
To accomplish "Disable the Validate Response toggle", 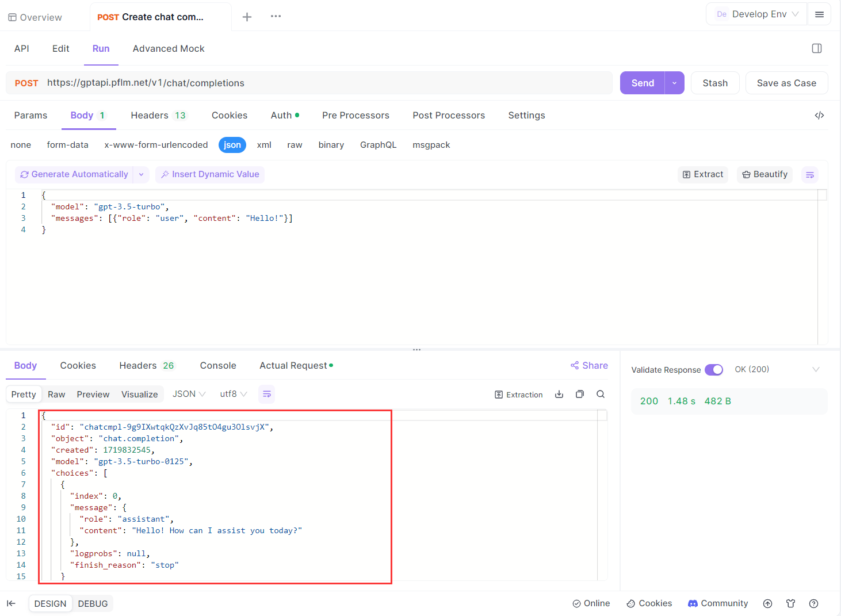I will pyautogui.click(x=714, y=369).
